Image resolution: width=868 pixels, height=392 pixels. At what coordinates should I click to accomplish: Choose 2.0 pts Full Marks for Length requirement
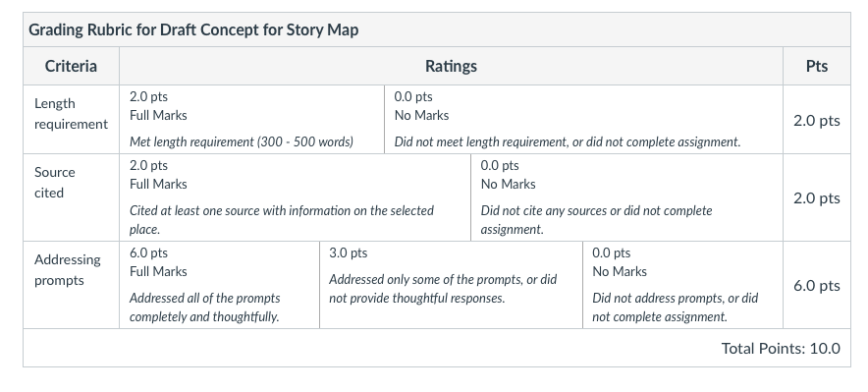[x=252, y=120]
